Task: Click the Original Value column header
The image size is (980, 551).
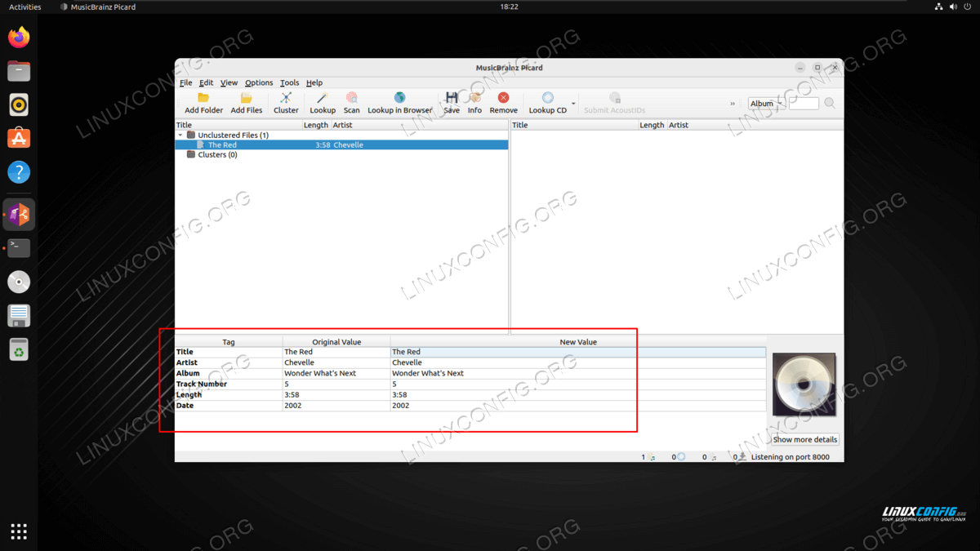Action: [336, 342]
